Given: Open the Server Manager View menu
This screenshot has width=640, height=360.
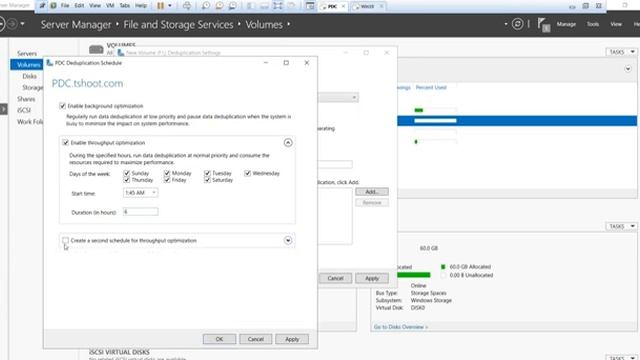Looking at the screenshot, I should pos(616,24).
